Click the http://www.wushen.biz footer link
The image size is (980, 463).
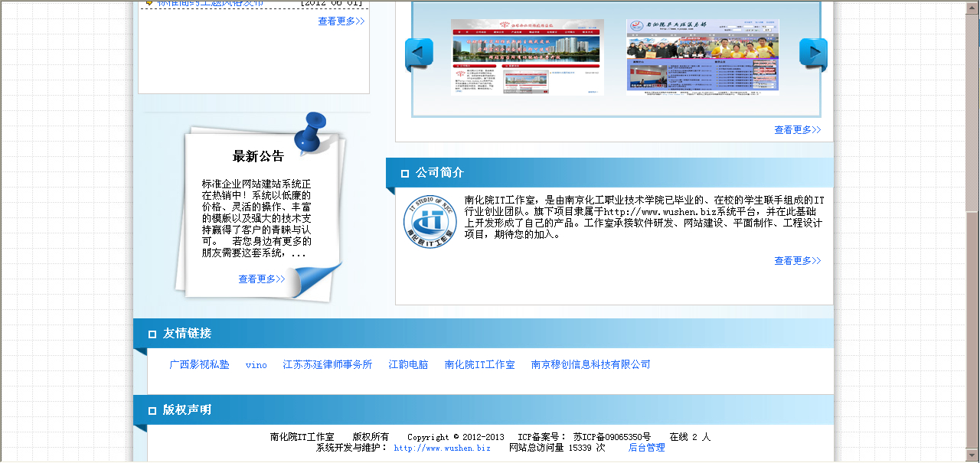[x=442, y=448]
